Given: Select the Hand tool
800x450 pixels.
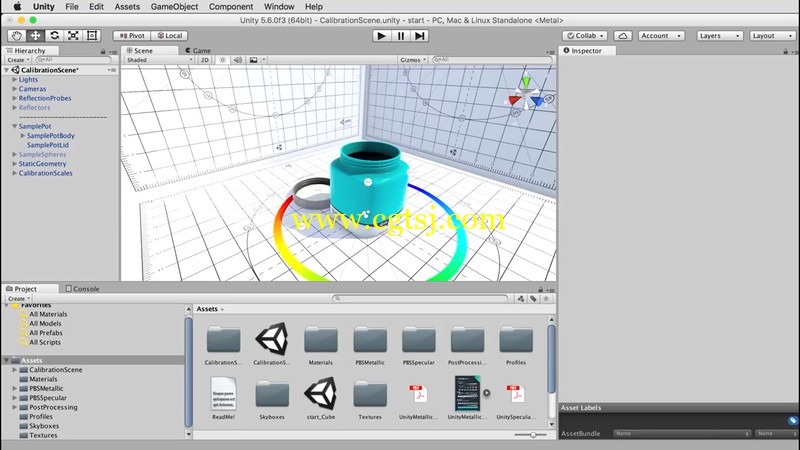Looking at the screenshot, I should [17, 36].
